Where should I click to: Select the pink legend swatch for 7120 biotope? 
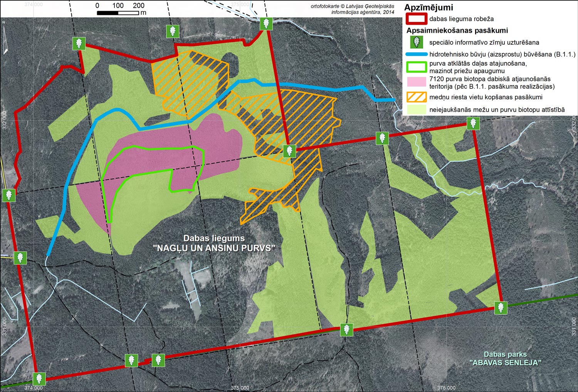tap(416, 82)
